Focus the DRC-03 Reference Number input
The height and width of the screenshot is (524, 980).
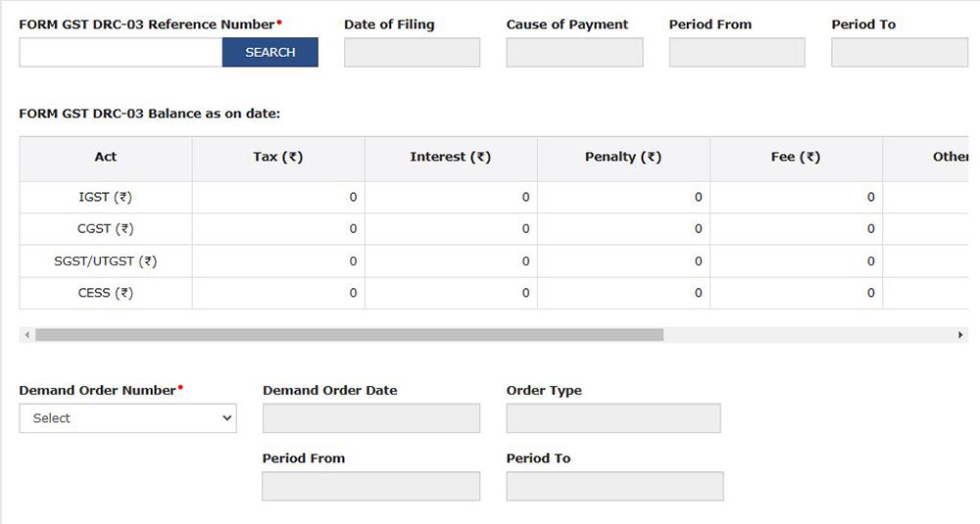(121, 53)
